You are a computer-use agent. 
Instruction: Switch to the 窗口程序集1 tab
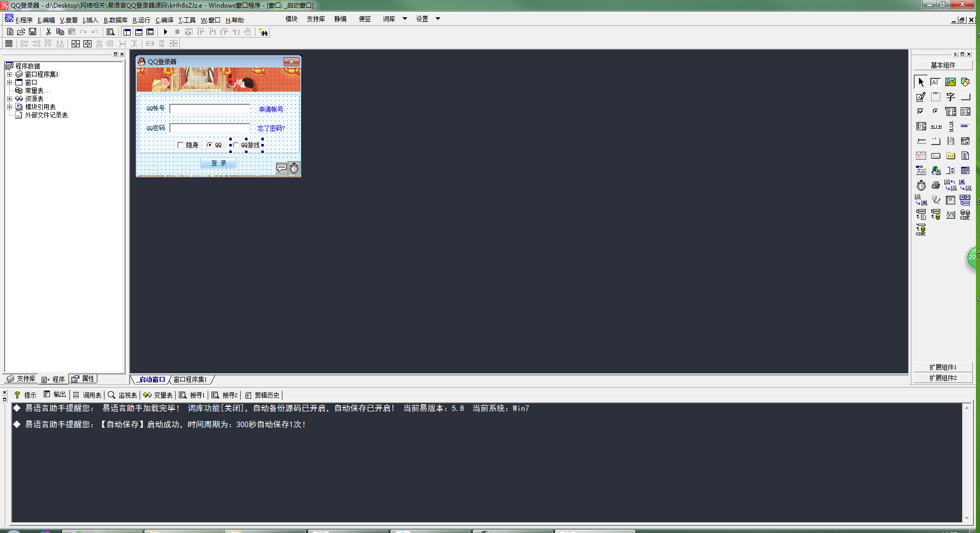coord(190,379)
